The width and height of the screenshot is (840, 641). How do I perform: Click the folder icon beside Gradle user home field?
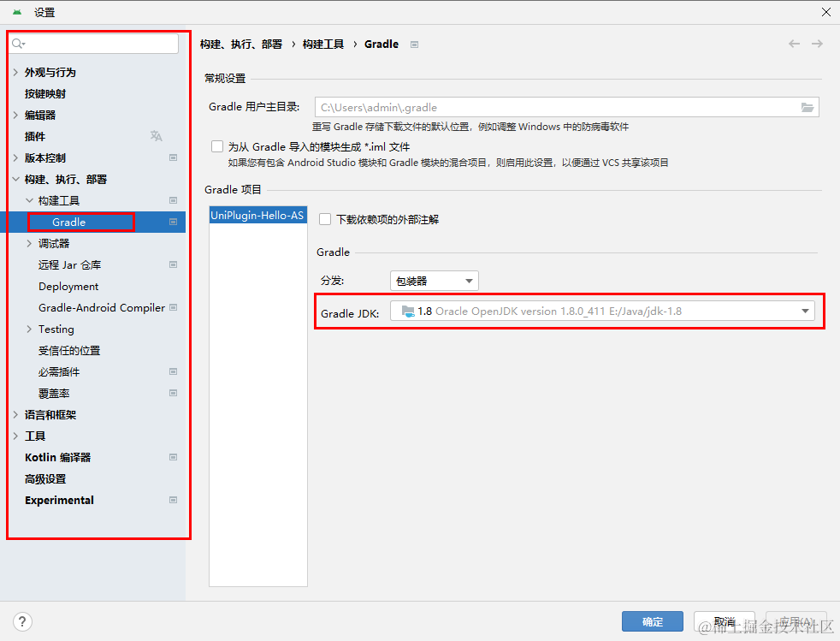pos(807,107)
